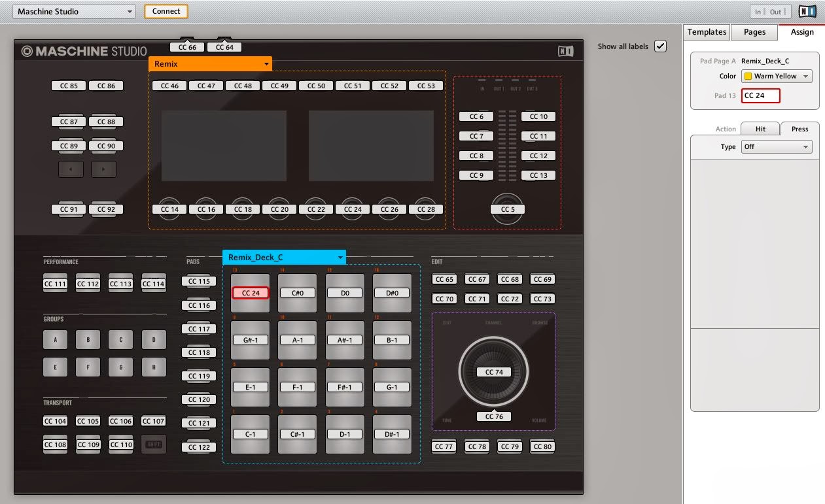Image resolution: width=825 pixels, height=504 pixels.
Task: Select display button CC 49
Action: 279,86
